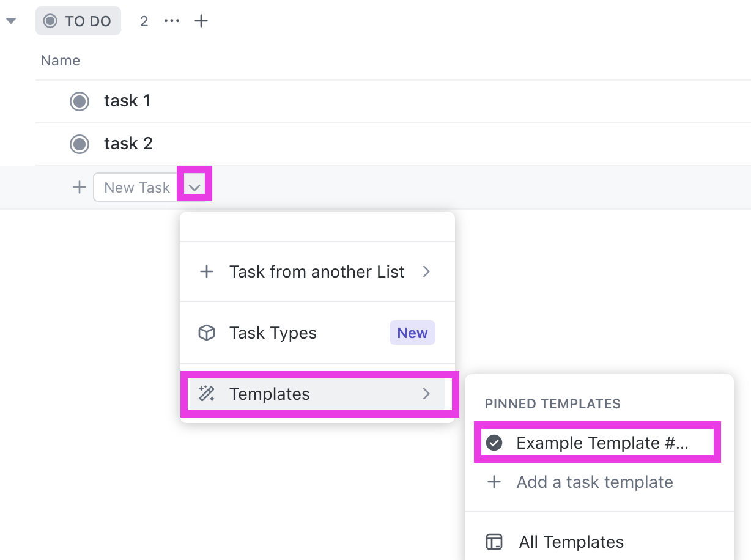The height and width of the screenshot is (560, 751).
Task: Collapse the TO DO group triangle
Action: 11,21
